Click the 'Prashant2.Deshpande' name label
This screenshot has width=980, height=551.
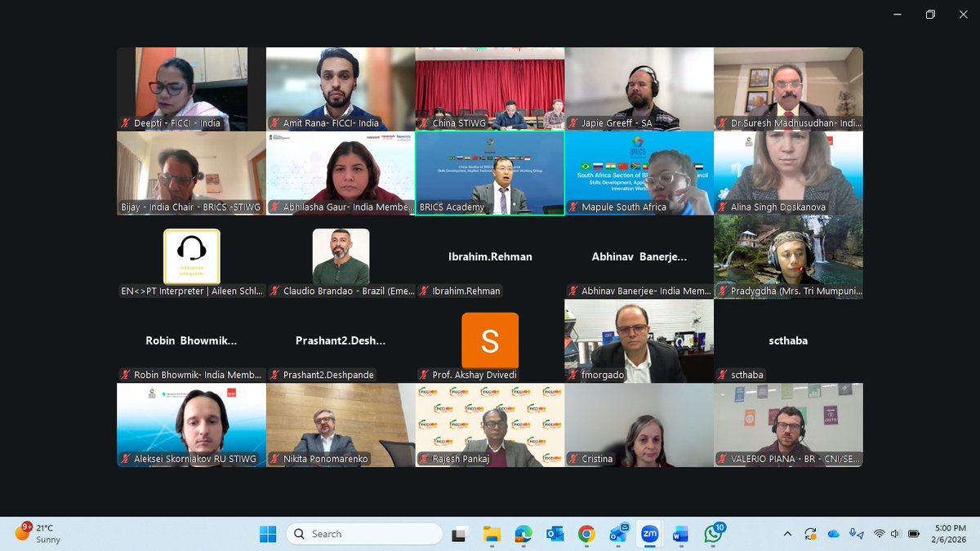[328, 375]
